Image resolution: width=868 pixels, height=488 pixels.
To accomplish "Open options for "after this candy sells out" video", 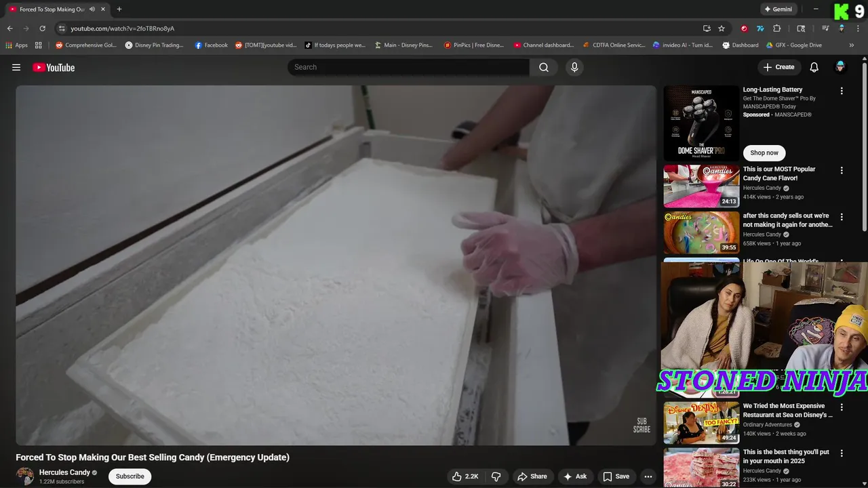I will pyautogui.click(x=842, y=217).
